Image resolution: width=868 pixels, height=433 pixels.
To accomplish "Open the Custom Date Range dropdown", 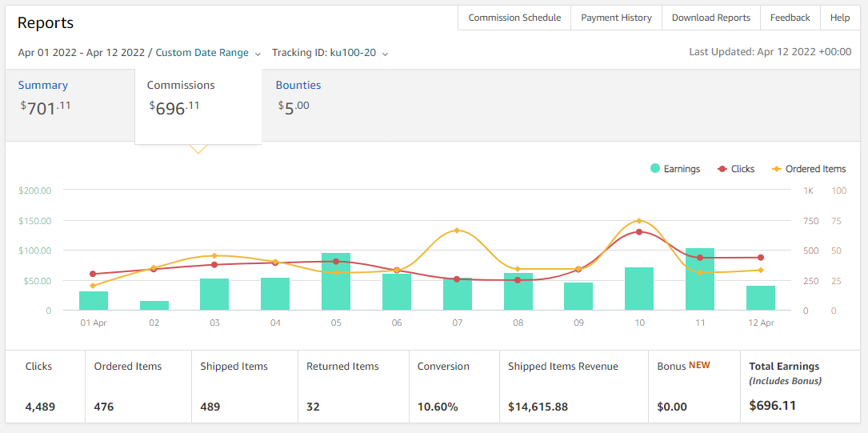I will coord(202,53).
